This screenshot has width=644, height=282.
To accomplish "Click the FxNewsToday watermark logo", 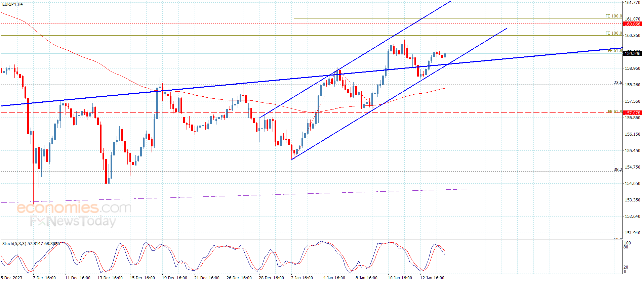I will tap(73, 221).
